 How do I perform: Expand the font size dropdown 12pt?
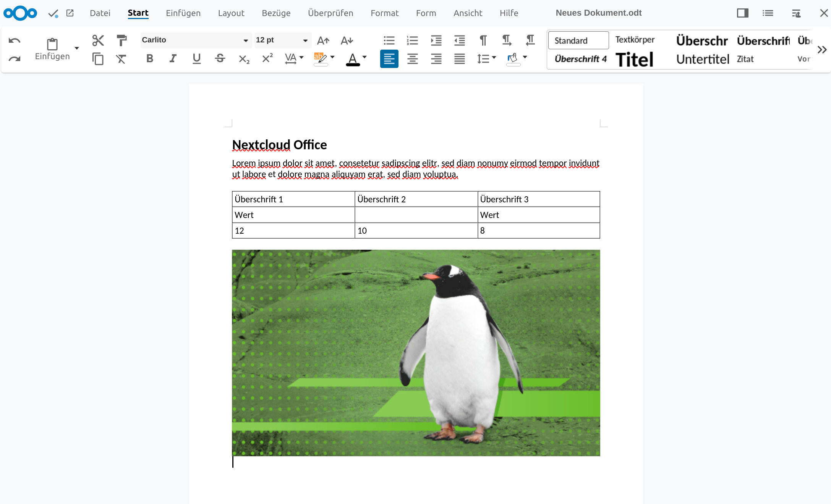click(305, 40)
